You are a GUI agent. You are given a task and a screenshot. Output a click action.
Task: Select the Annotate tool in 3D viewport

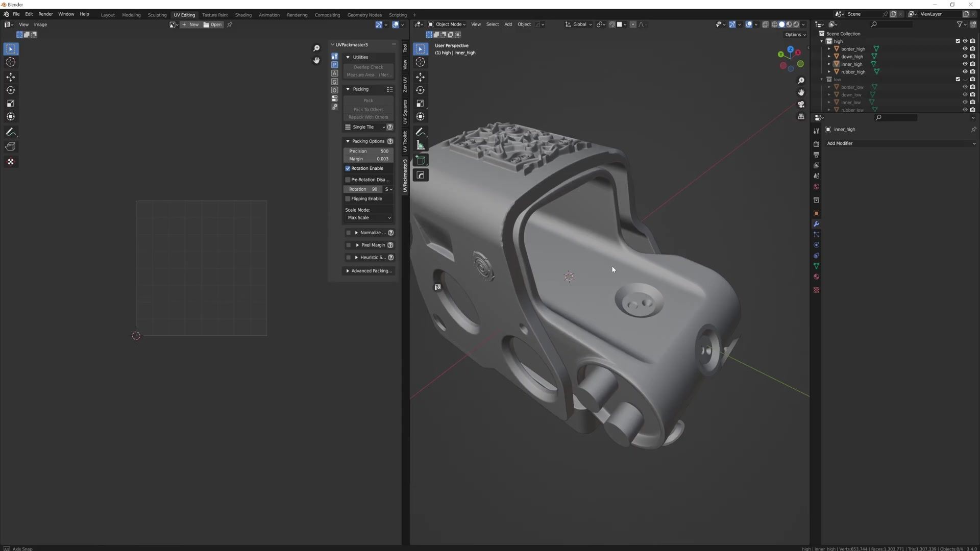[x=420, y=132]
